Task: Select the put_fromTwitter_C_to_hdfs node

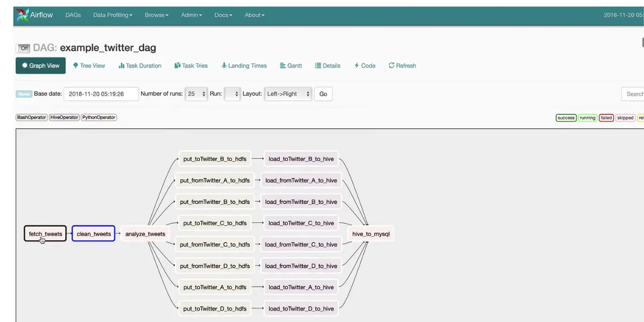Action: pyautogui.click(x=215, y=244)
